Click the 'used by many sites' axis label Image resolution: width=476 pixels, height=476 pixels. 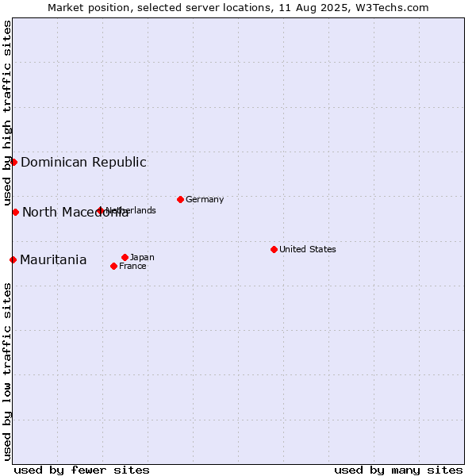click(x=398, y=470)
